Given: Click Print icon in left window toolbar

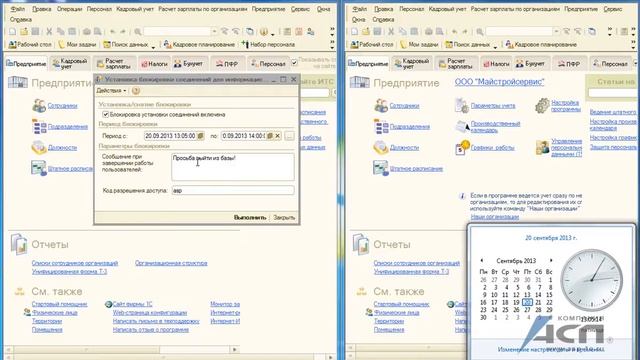Looking at the screenshot, I should tap(87, 31).
